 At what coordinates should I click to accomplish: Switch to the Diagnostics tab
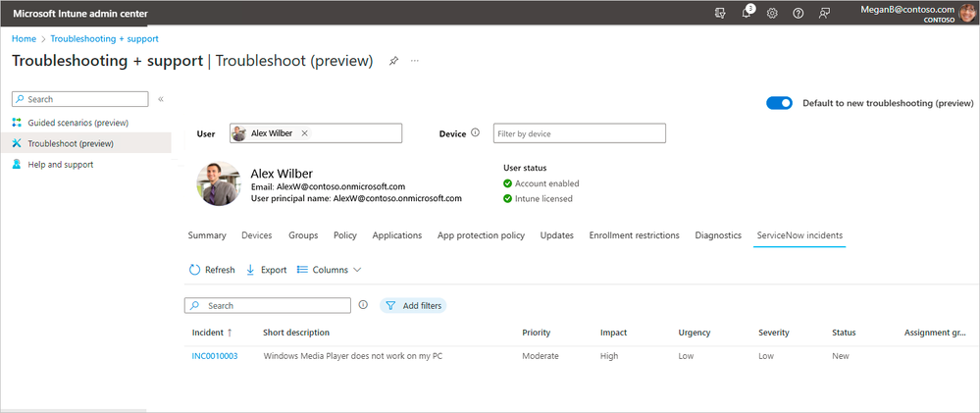coord(718,235)
